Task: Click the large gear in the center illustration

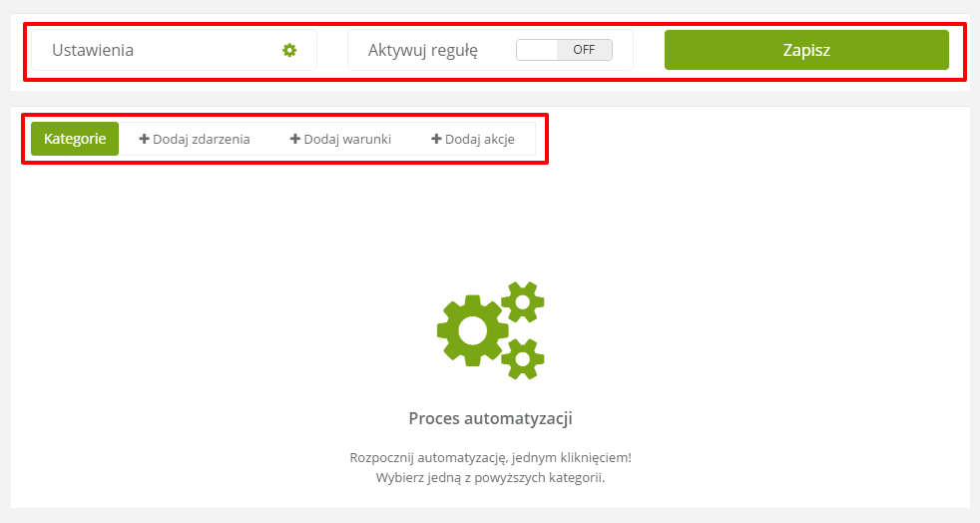Action: tap(473, 330)
